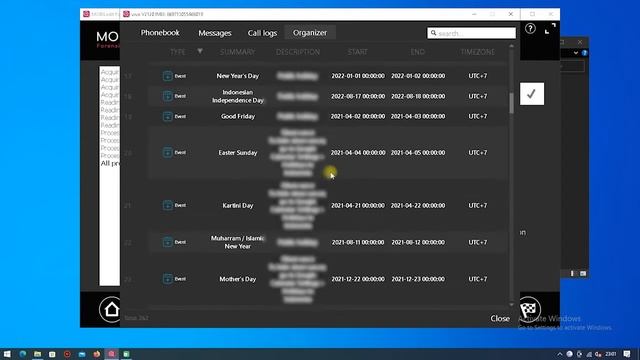Click end date 2021-04-05 00:00:00
The height and width of the screenshot is (360, 640).
pos(418,153)
